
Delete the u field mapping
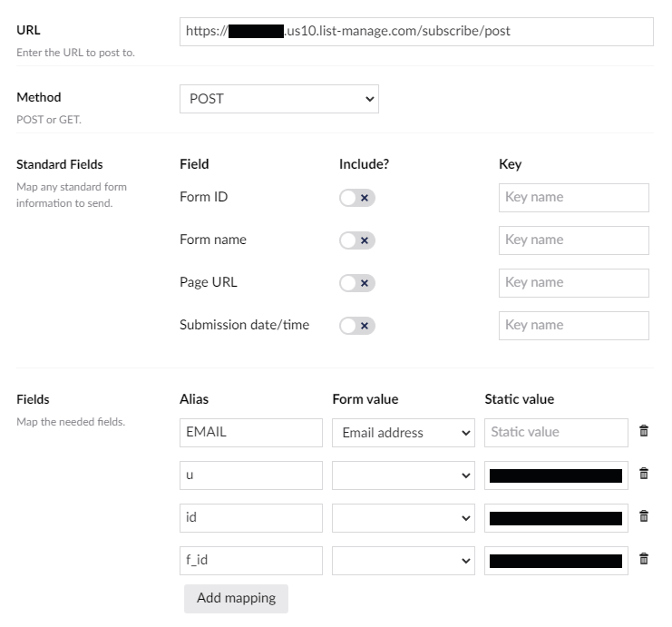tap(643, 474)
